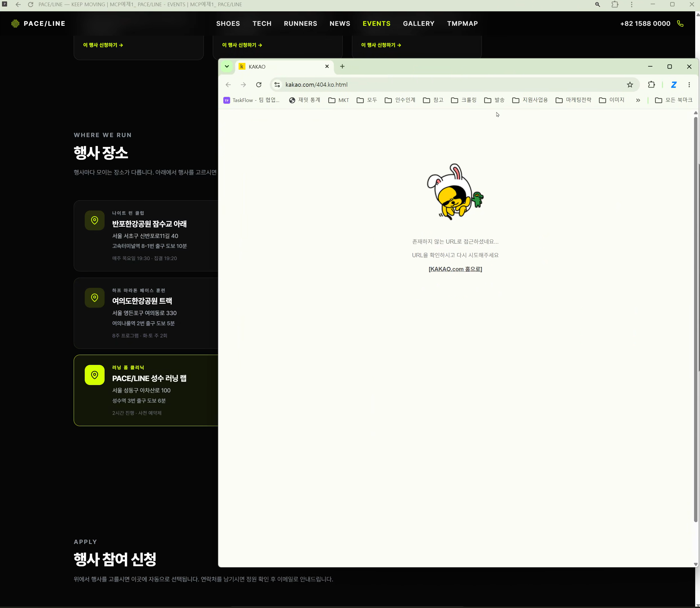Screen dimensions: 700x608
Task: Open the new tab plus button
Action: click(x=342, y=66)
